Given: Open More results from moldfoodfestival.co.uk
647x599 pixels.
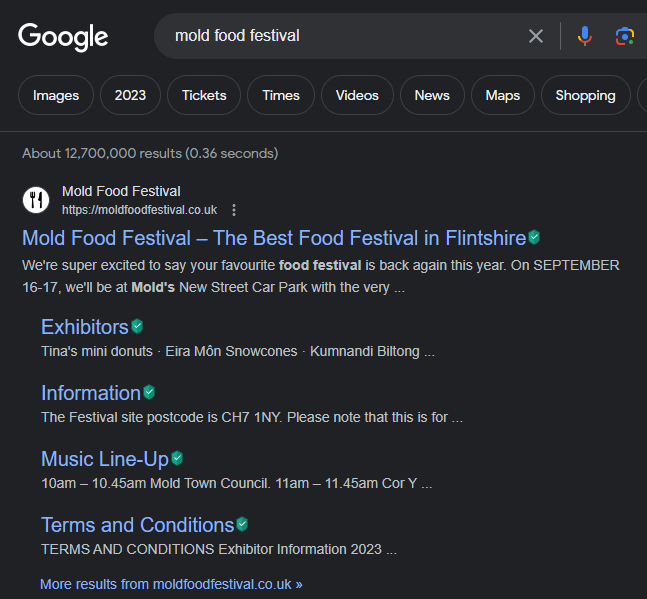Looking at the screenshot, I should pos(171,584).
